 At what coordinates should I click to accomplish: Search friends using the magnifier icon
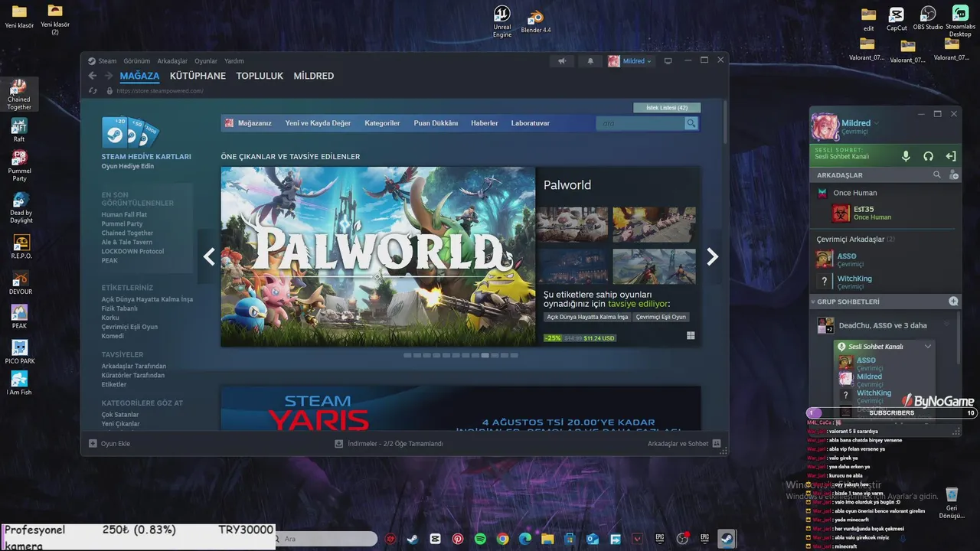pyautogui.click(x=937, y=175)
